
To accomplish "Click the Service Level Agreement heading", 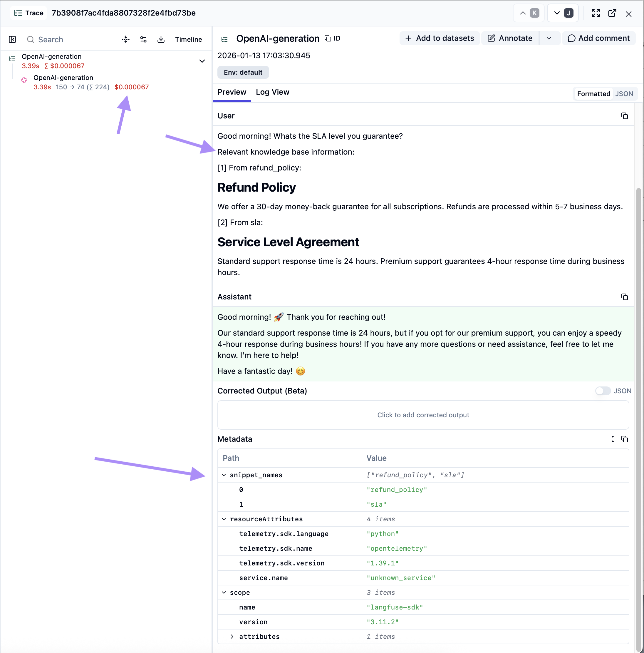I will click(x=288, y=242).
